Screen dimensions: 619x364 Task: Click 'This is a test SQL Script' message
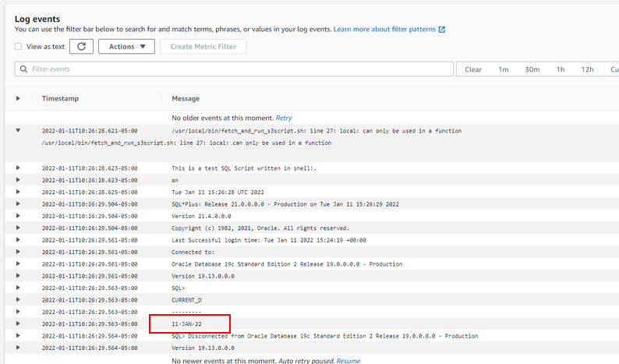[244, 168]
